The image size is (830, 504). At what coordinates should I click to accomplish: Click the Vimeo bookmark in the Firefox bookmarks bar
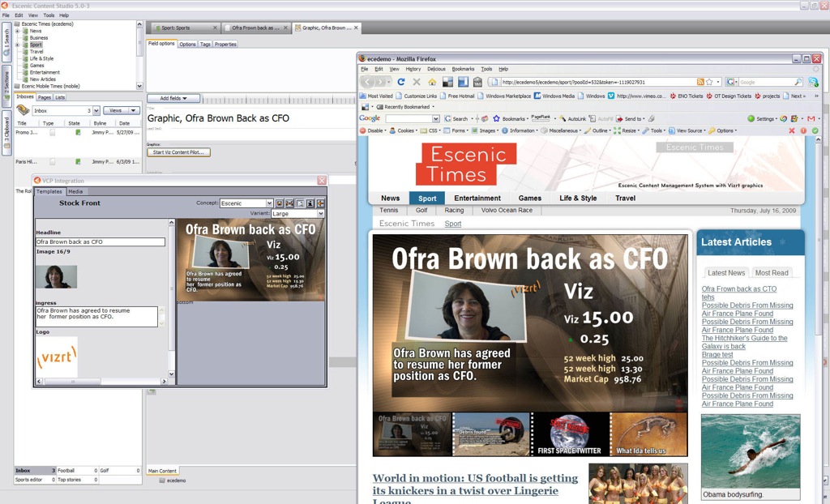[636, 96]
